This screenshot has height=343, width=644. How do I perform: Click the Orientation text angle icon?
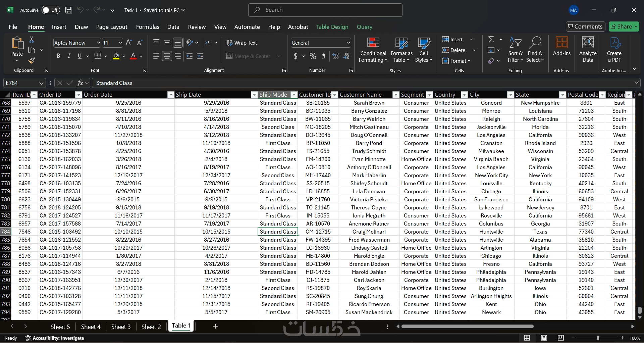190,43
